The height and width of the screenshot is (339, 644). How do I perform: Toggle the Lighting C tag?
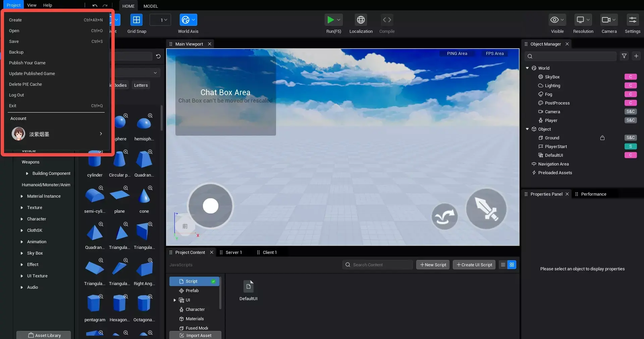coord(631,85)
